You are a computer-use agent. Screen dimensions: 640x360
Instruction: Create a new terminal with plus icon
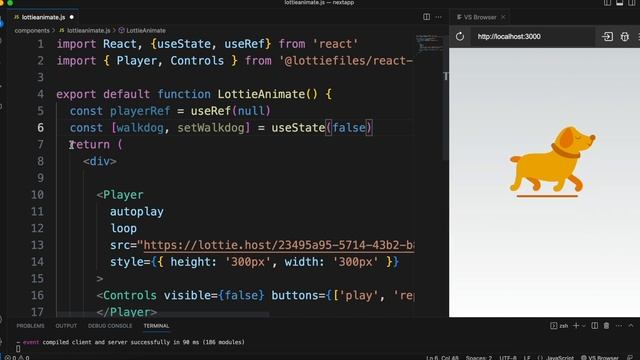click(576, 326)
